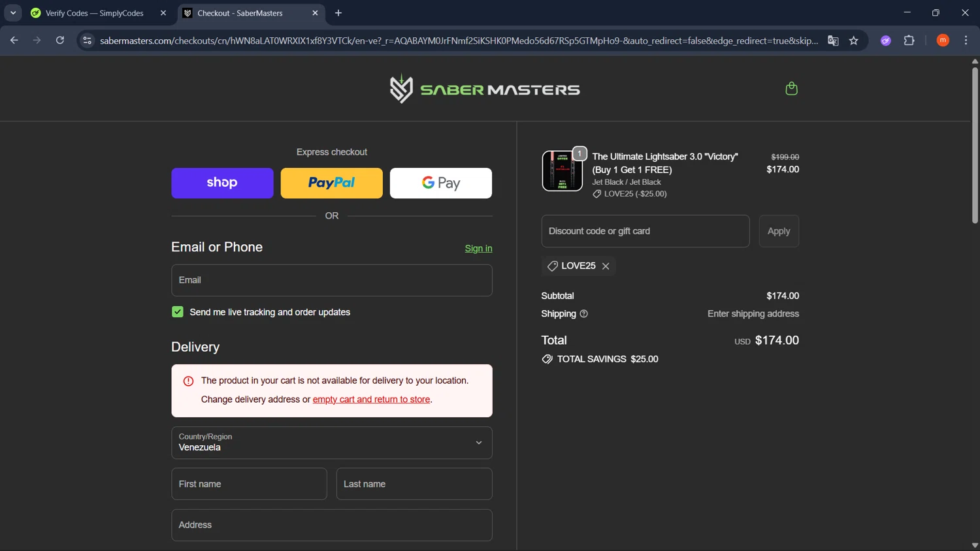
Task: Click the Total $174.00 amount
Action: pyautogui.click(x=777, y=341)
